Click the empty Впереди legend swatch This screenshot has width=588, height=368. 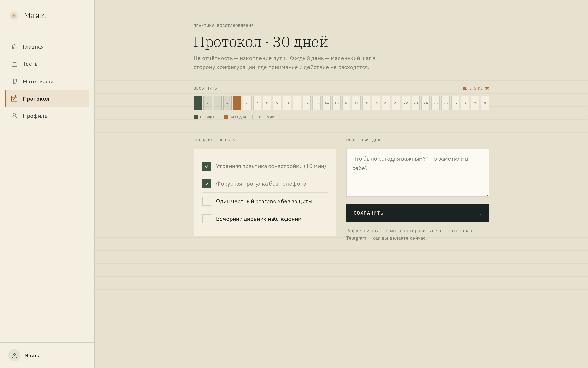(x=254, y=117)
